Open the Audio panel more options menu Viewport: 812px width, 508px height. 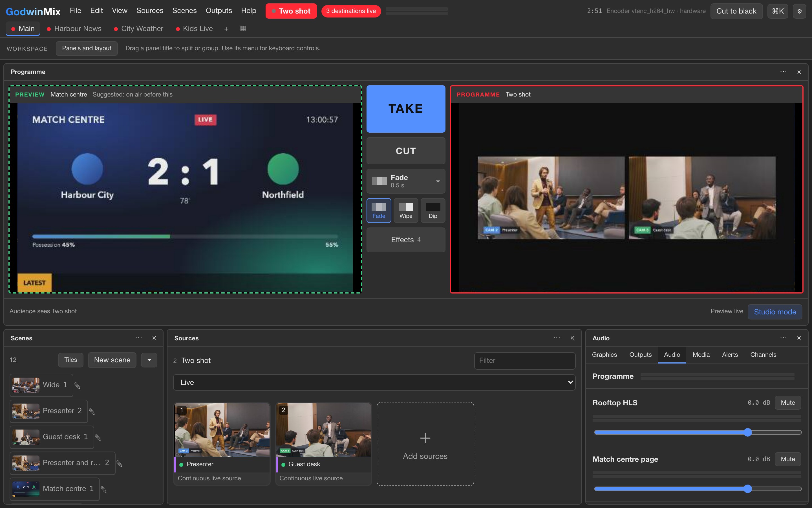click(783, 338)
